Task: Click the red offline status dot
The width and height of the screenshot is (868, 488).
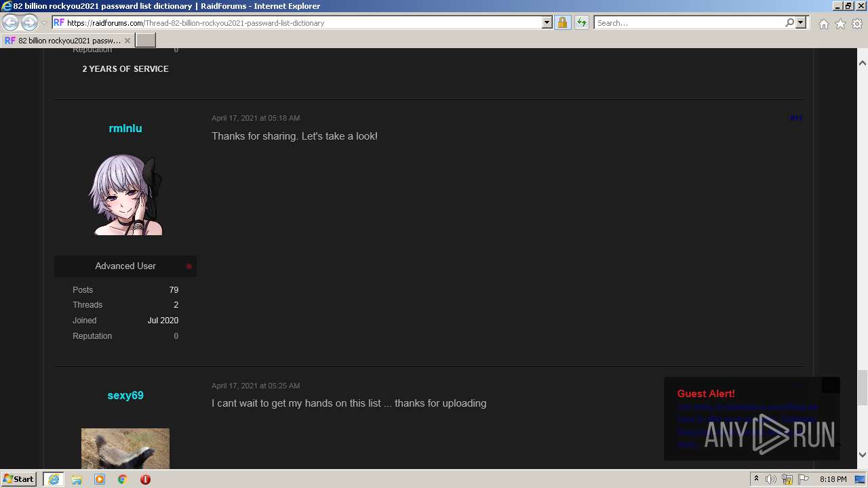Action: click(189, 266)
